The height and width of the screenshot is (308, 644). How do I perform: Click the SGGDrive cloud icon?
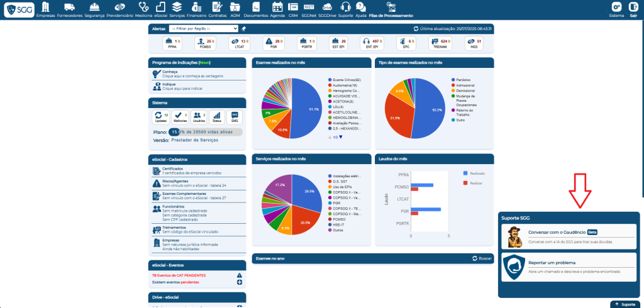(327, 8)
